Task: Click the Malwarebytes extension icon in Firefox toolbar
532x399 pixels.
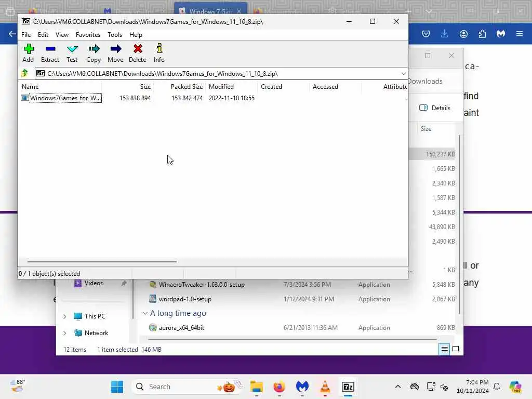Action: (x=501, y=34)
